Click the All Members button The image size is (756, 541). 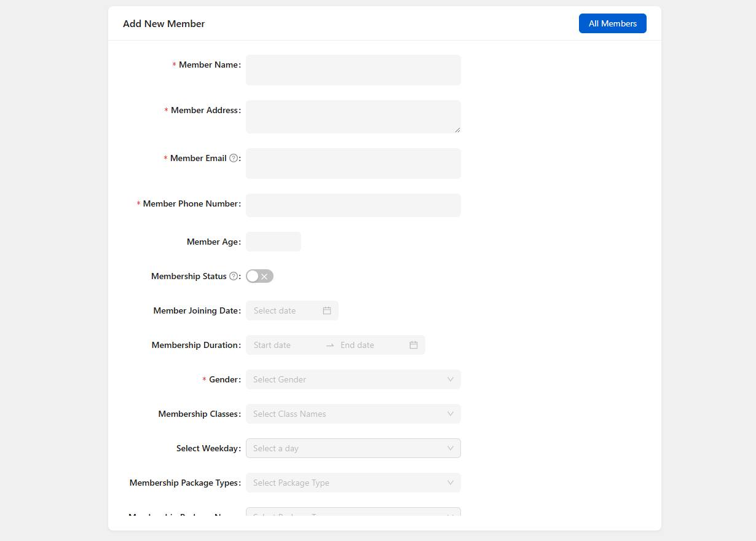pos(613,23)
